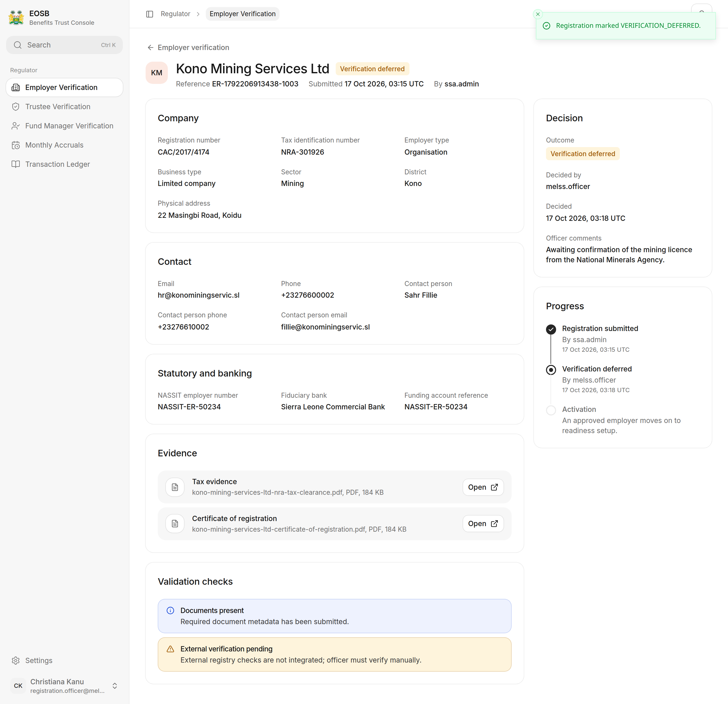The image size is (728, 704).
Task: Click the Employer Verification breadcrumb
Action: [x=243, y=14]
